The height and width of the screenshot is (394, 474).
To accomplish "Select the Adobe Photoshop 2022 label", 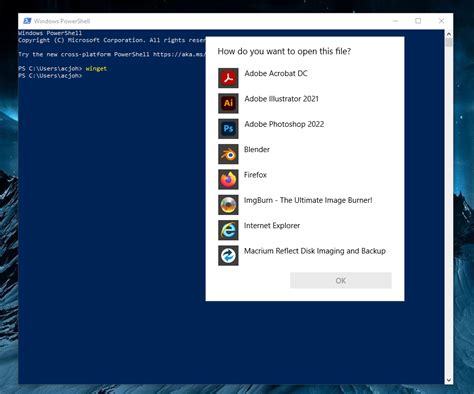I will point(284,124).
